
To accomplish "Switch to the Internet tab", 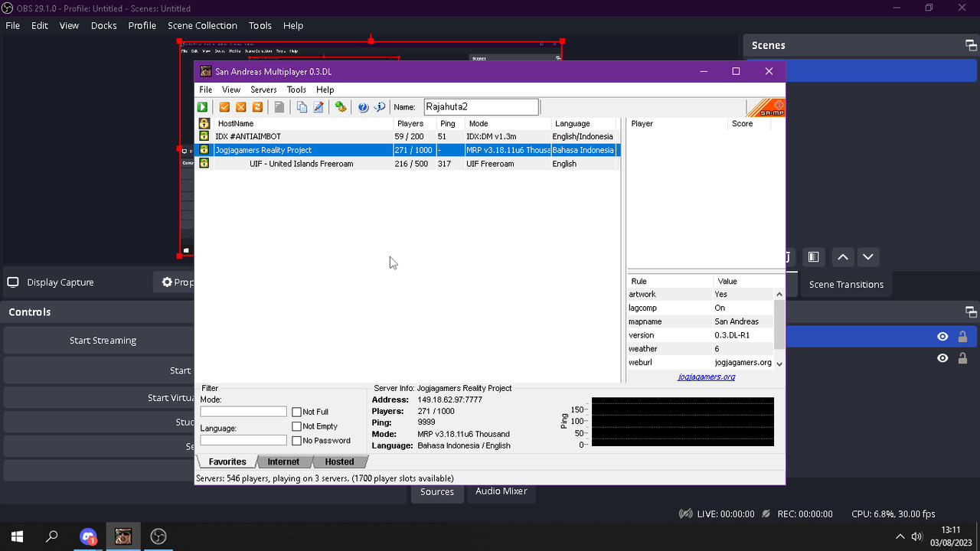I will click(283, 461).
